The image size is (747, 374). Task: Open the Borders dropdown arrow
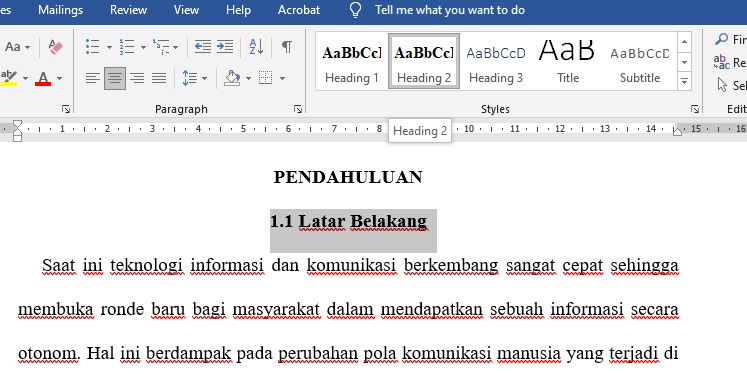282,78
